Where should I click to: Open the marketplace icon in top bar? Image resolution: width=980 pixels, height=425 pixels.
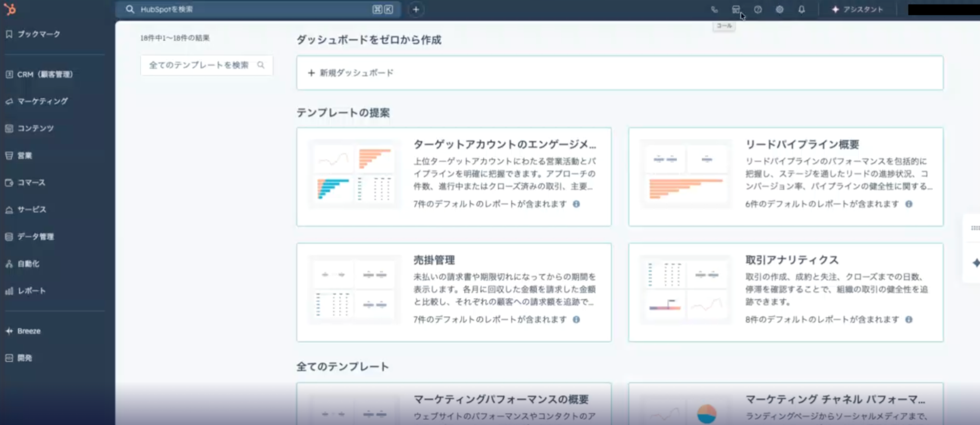click(736, 9)
